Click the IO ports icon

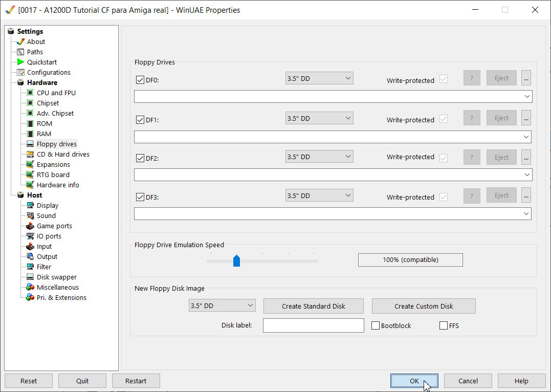pyautogui.click(x=30, y=236)
